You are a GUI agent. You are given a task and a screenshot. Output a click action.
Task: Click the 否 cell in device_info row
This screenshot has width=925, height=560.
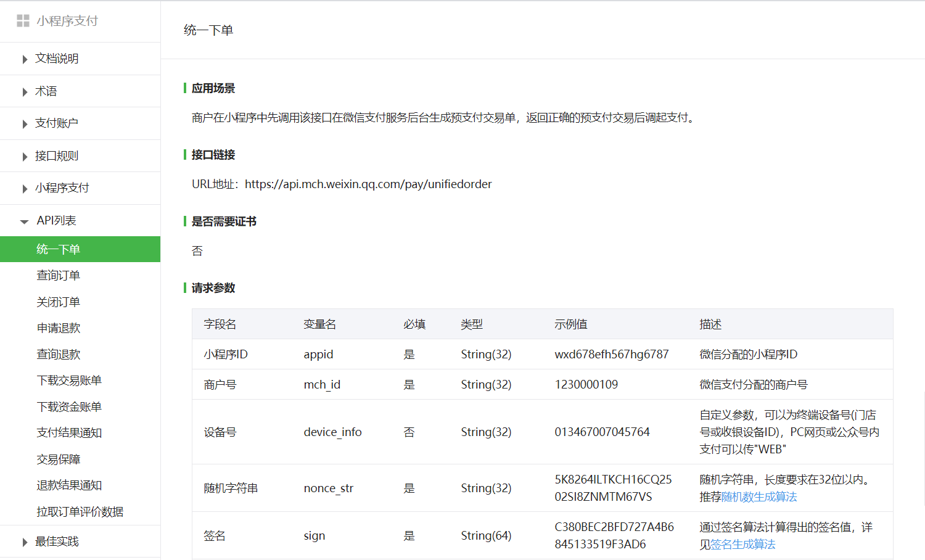409,432
